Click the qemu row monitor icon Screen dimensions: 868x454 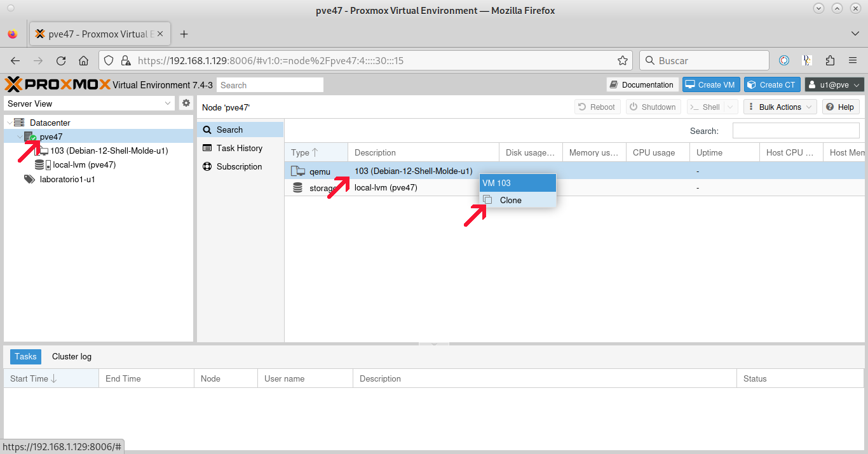297,171
